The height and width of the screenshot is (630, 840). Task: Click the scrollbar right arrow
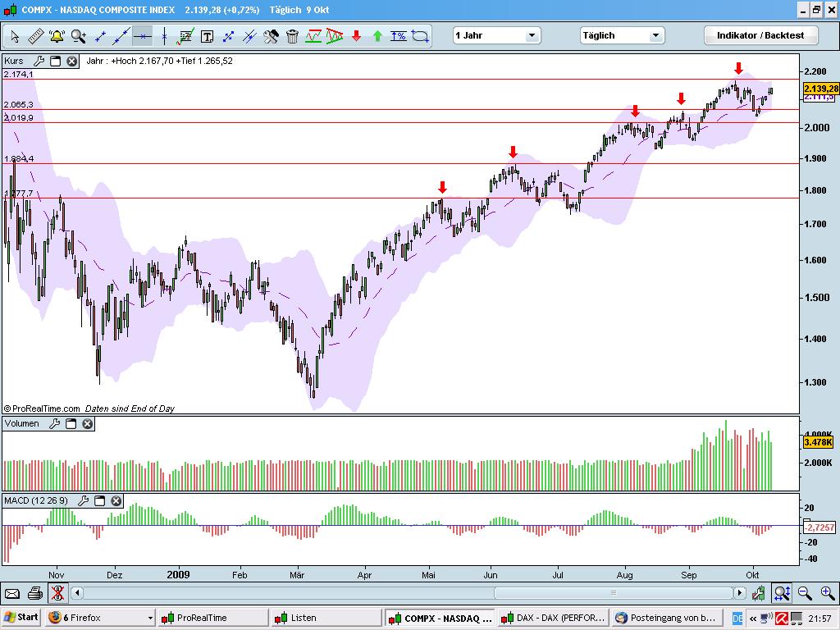(740, 593)
